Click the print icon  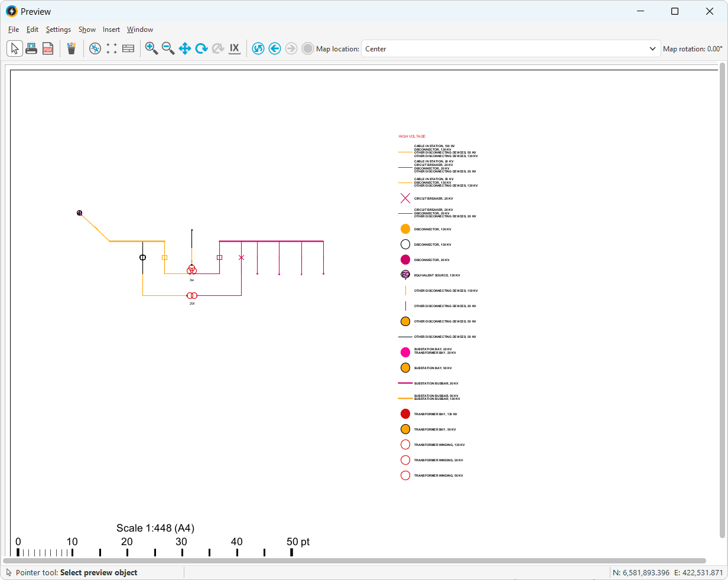[31, 48]
